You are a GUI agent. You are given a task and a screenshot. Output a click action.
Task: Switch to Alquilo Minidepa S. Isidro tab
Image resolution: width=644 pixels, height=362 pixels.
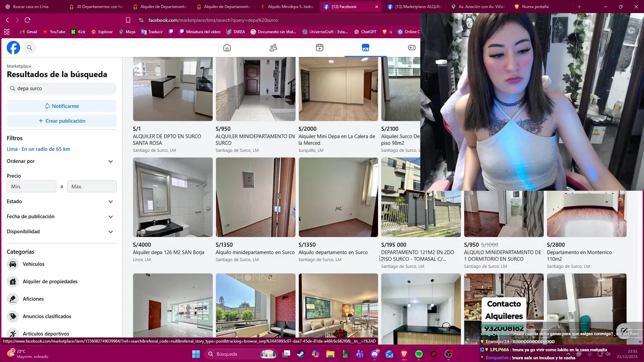[x=286, y=7]
